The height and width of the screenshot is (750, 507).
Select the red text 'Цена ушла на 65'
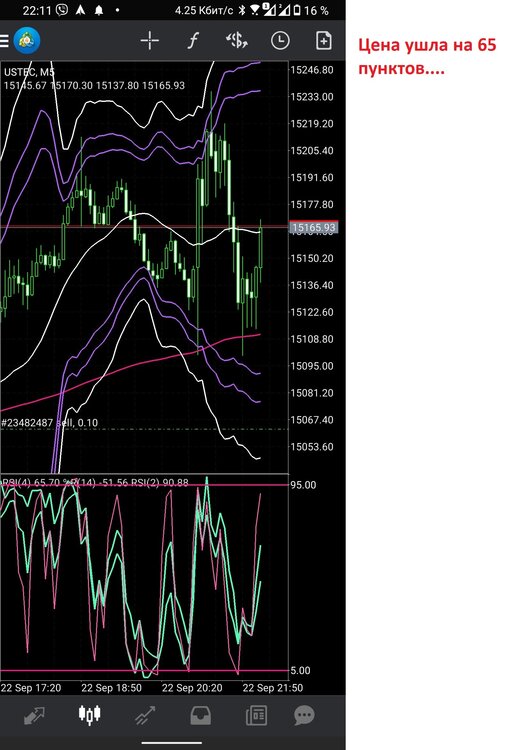tap(427, 45)
